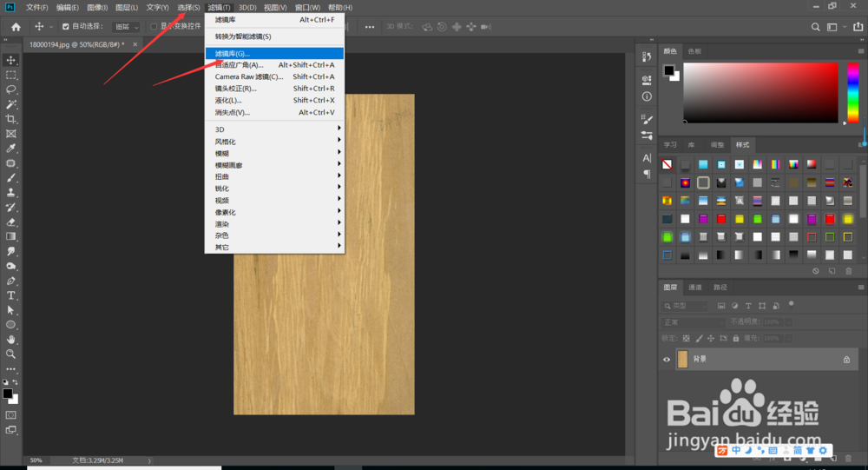Click the foreground color swatch in toolbar
The height and width of the screenshot is (470, 868).
7,394
